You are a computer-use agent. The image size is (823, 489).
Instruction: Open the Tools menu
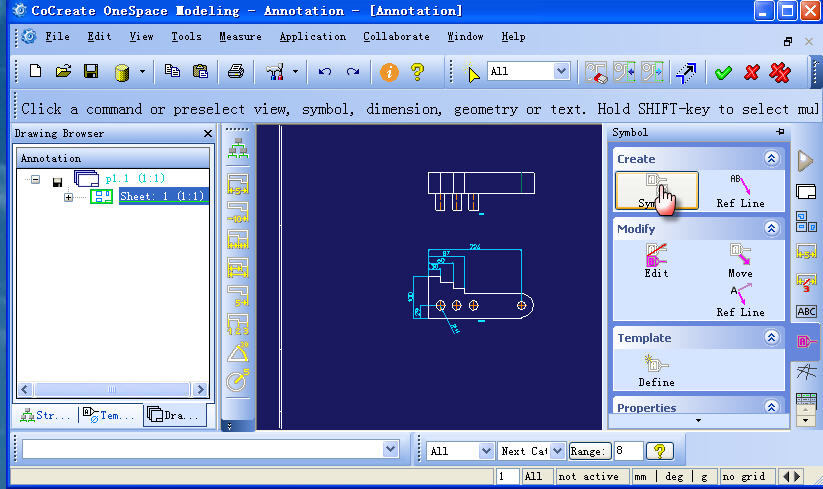186,37
